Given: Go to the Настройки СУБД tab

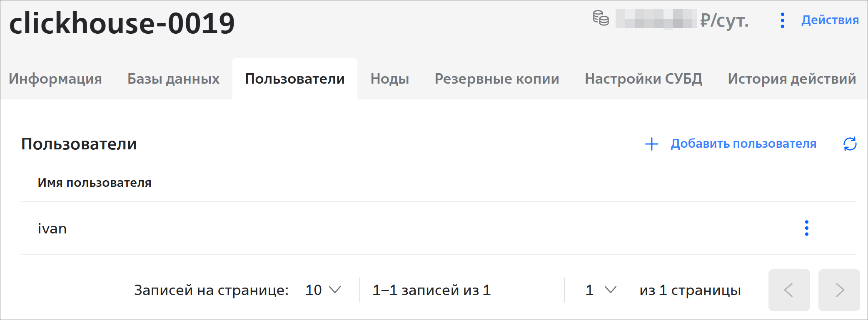Looking at the screenshot, I should tap(644, 79).
